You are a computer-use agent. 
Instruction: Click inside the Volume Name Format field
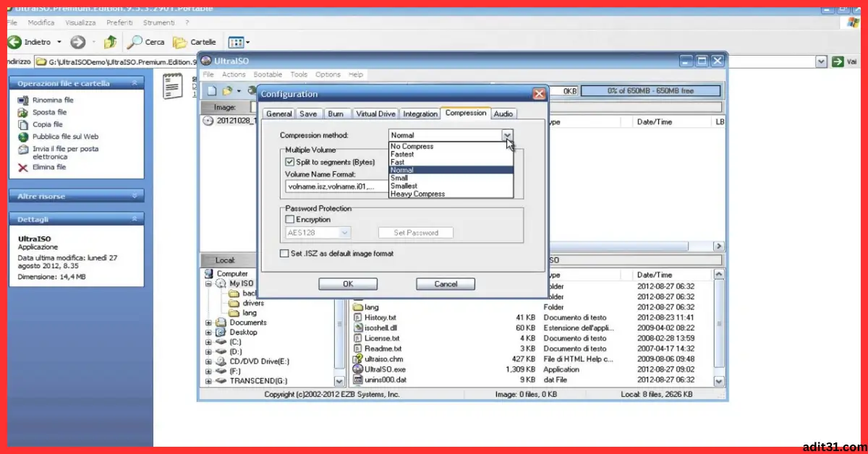(337, 187)
